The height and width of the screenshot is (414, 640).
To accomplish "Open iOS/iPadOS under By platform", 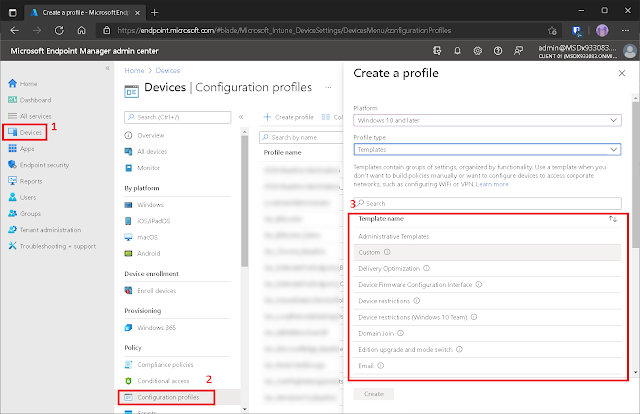I will point(147,221).
